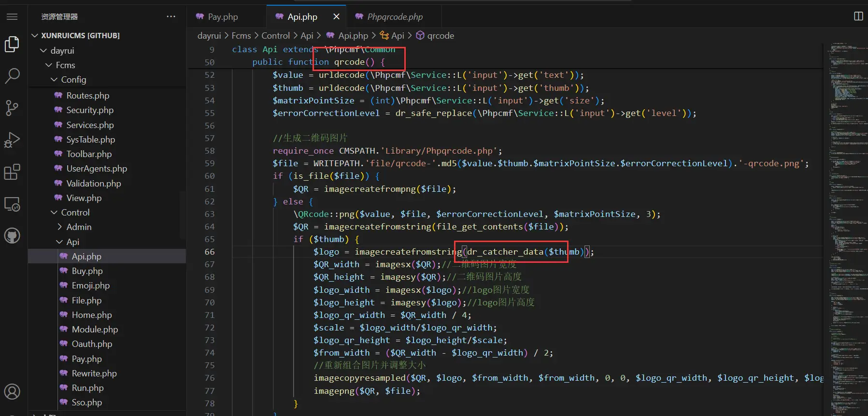Open the hamburger application menu
Viewport: 868px width, 416px height.
tap(12, 17)
